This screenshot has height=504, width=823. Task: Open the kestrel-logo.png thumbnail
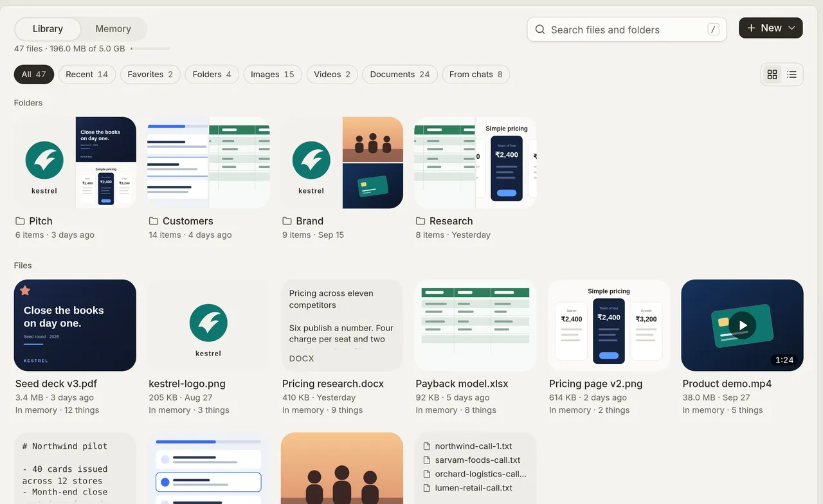208,325
